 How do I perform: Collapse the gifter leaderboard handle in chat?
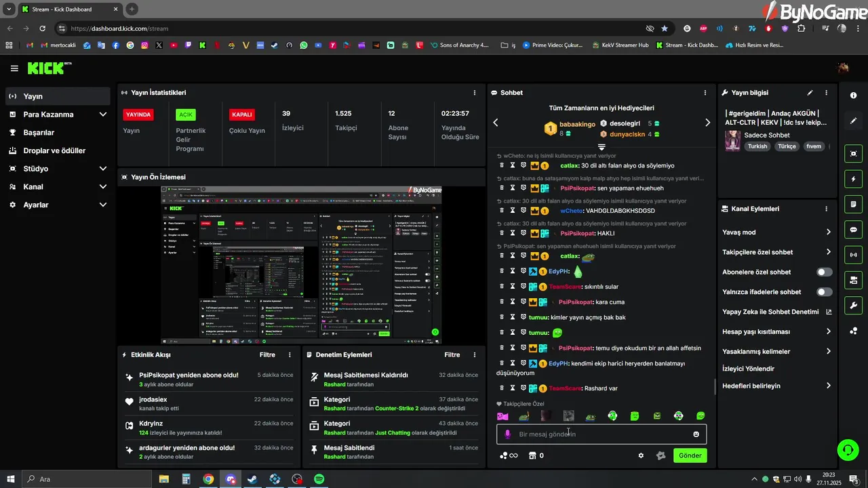click(x=601, y=146)
